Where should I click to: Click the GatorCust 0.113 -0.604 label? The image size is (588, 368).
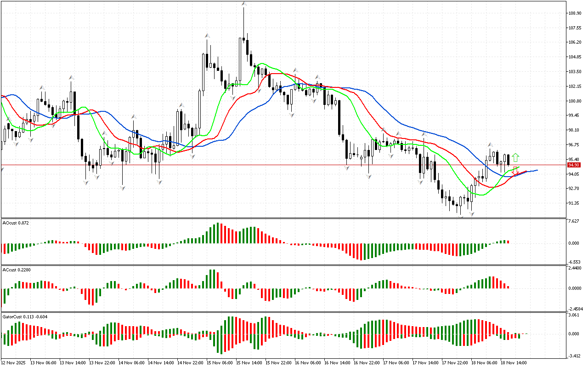click(x=25, y=316)
